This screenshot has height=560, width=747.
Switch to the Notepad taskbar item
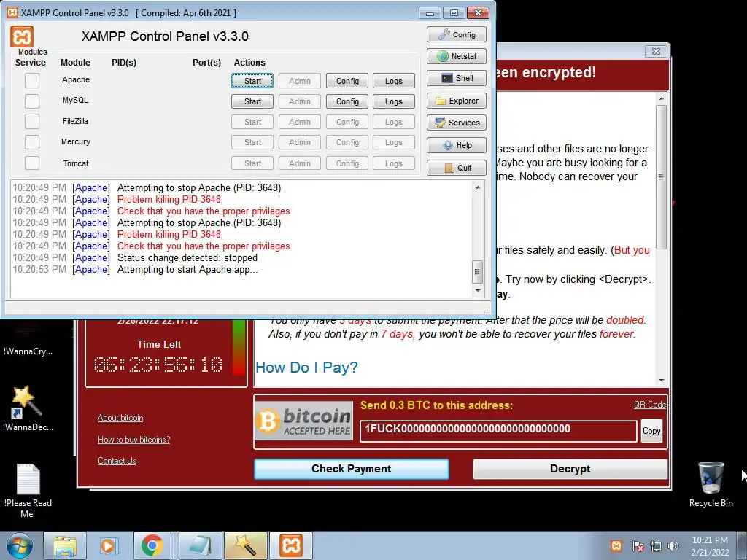201,545
